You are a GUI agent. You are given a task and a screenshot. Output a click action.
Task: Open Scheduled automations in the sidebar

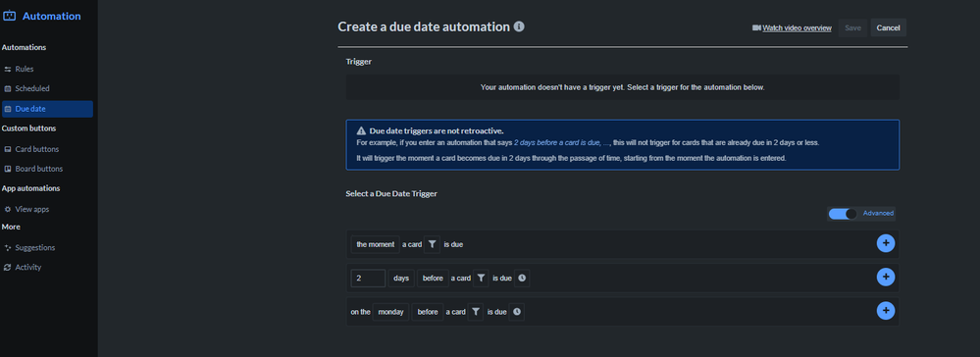point(47,89)
